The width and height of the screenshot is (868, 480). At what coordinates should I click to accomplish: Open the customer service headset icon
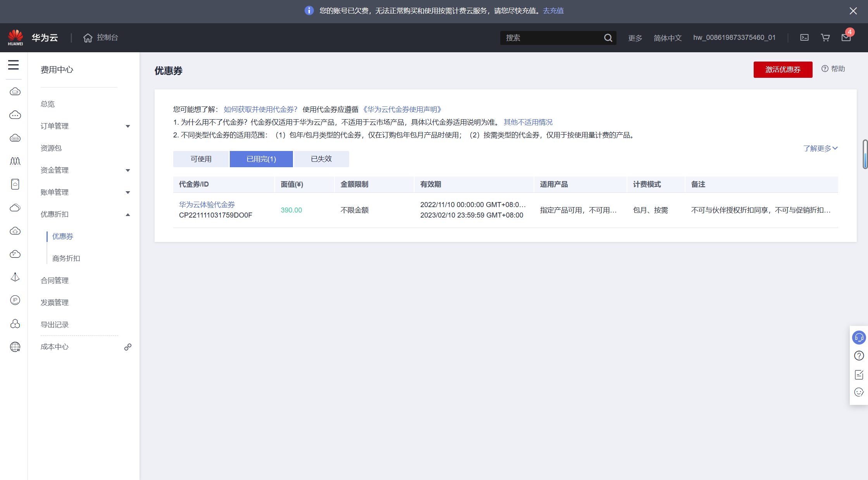click(859, 337)
